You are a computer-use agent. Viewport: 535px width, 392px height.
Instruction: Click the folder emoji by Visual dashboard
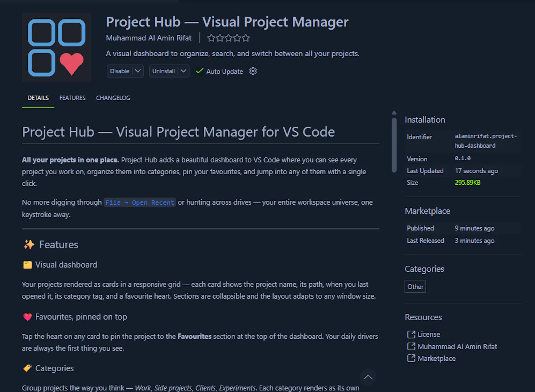point(27,265)
